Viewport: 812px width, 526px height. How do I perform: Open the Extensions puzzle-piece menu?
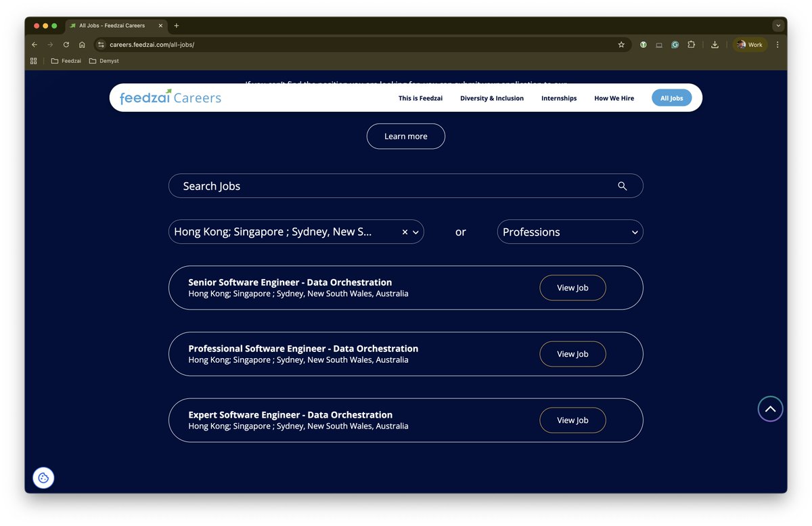coord(691,45)
